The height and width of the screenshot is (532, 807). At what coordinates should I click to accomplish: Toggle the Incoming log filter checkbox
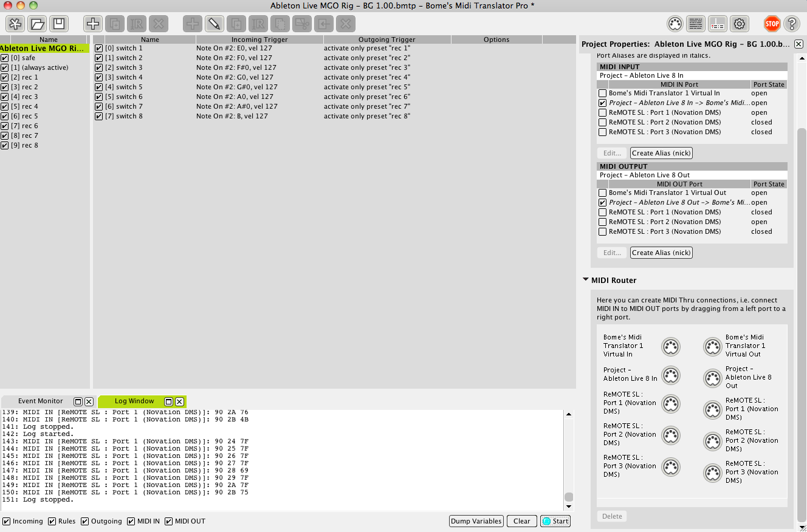pos(7,521)
